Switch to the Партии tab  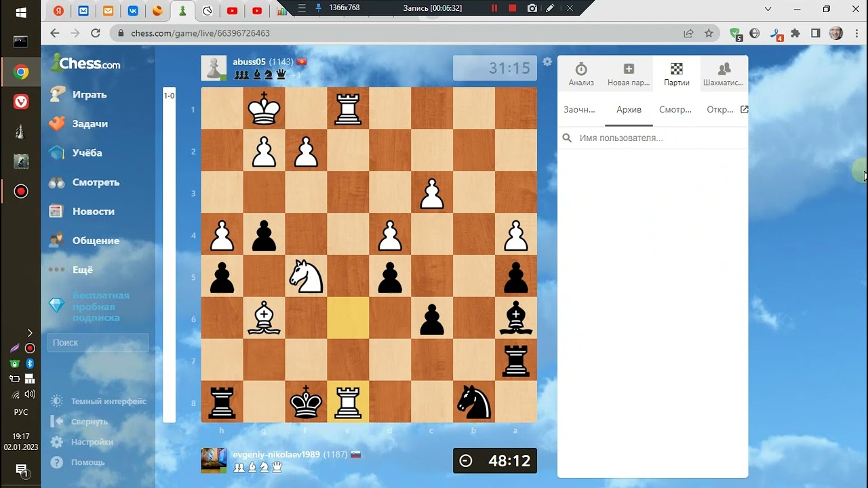[x=677, y=74]
